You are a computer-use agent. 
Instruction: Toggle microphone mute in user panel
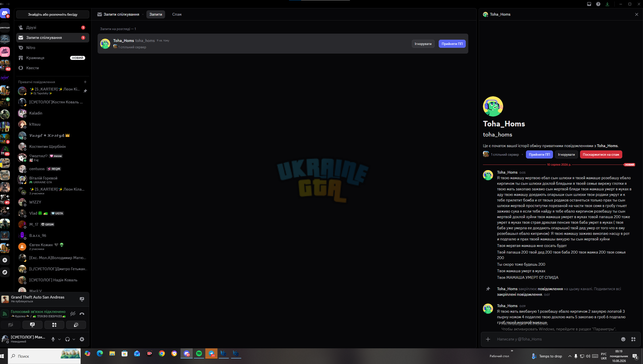53,339
